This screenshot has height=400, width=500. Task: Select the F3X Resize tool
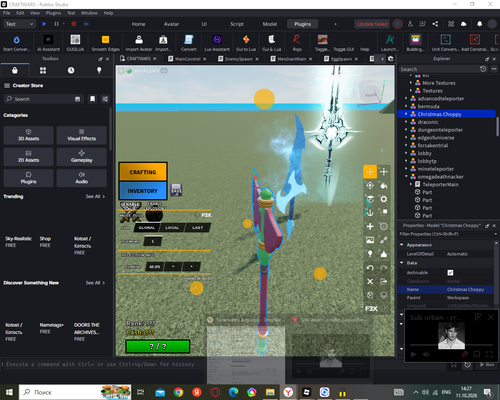coord(384,172)
